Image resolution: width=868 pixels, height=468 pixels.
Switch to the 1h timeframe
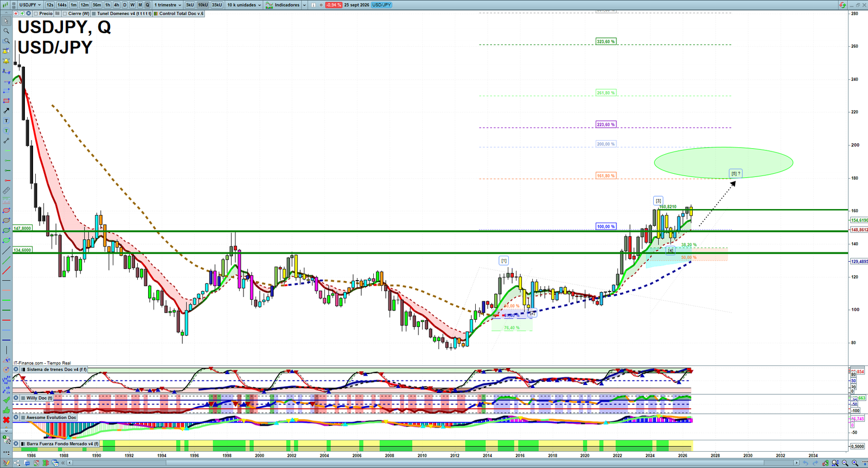pos(107,5)
